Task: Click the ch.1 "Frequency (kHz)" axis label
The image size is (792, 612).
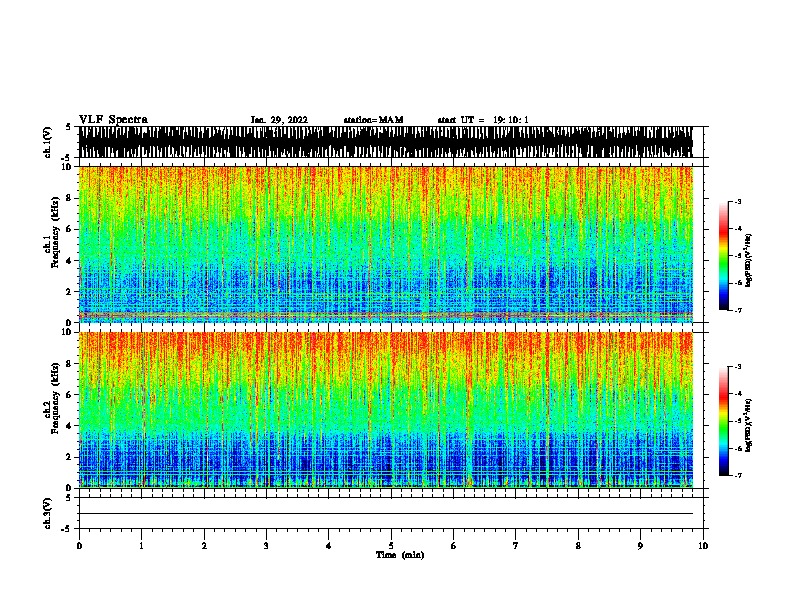Action: 55,233
